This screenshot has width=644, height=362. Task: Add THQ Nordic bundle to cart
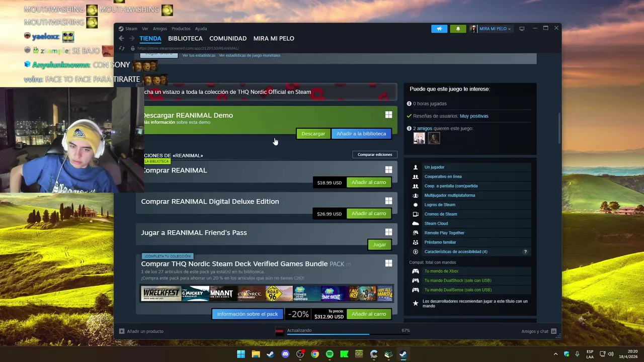point(369,314)
